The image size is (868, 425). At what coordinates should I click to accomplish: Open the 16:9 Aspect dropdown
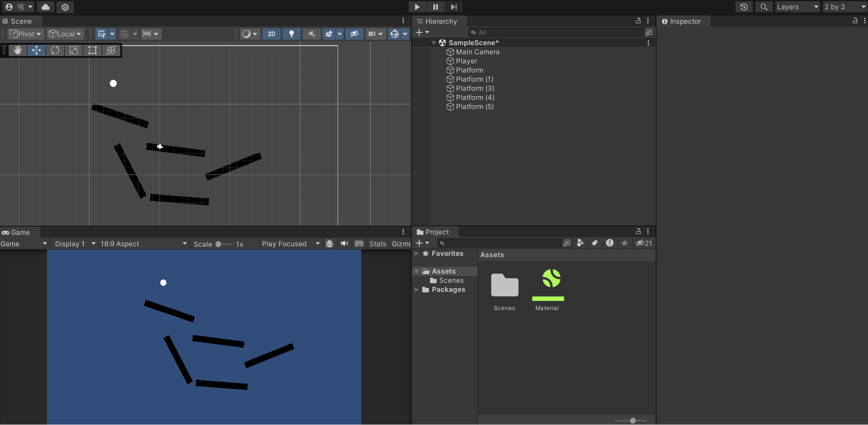coord(144,244)
